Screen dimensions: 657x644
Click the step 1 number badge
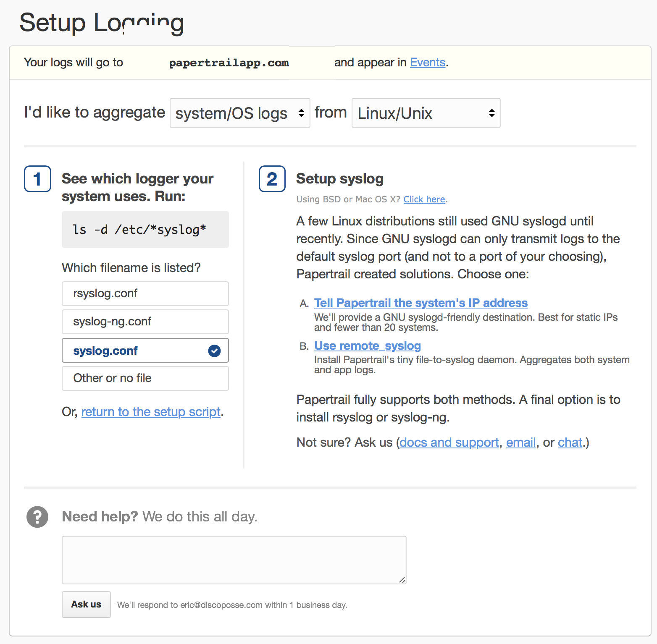click(37, 179)
